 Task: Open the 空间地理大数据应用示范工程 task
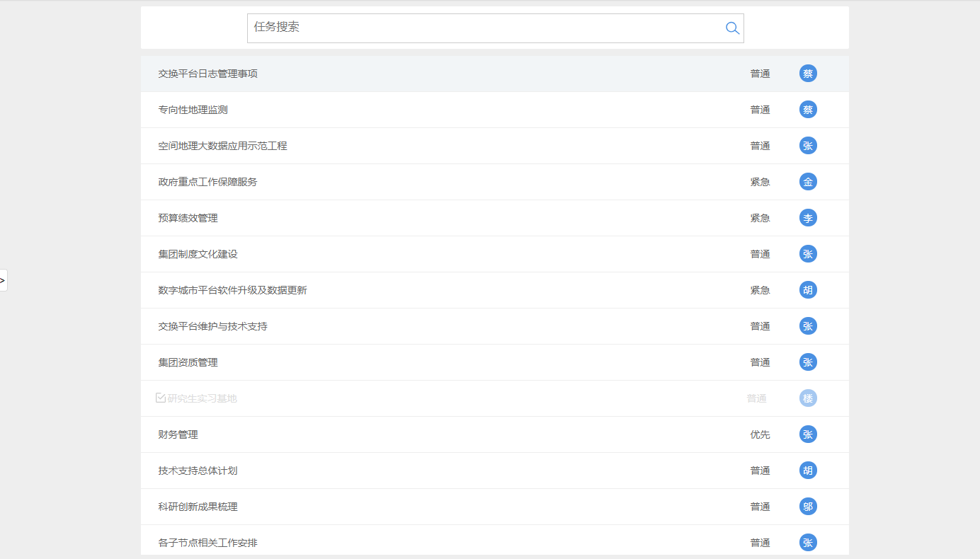tap(222, 146)
